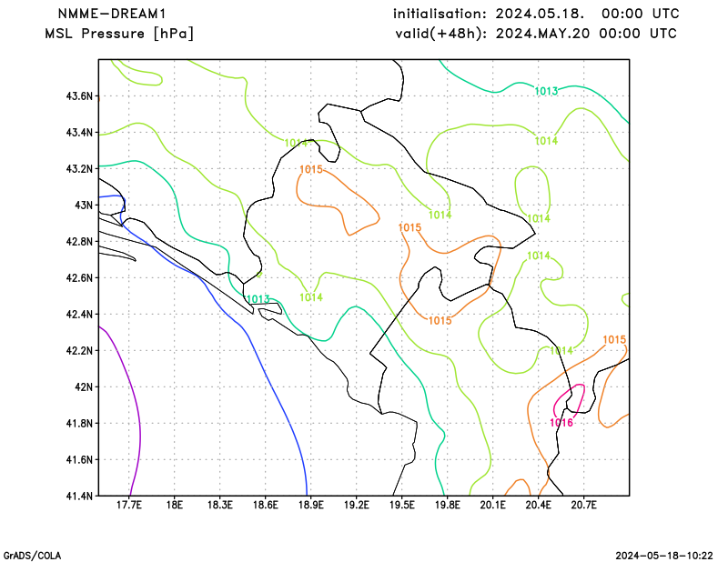
Task: Click the 42.6N latitude label
Action: 79,277
